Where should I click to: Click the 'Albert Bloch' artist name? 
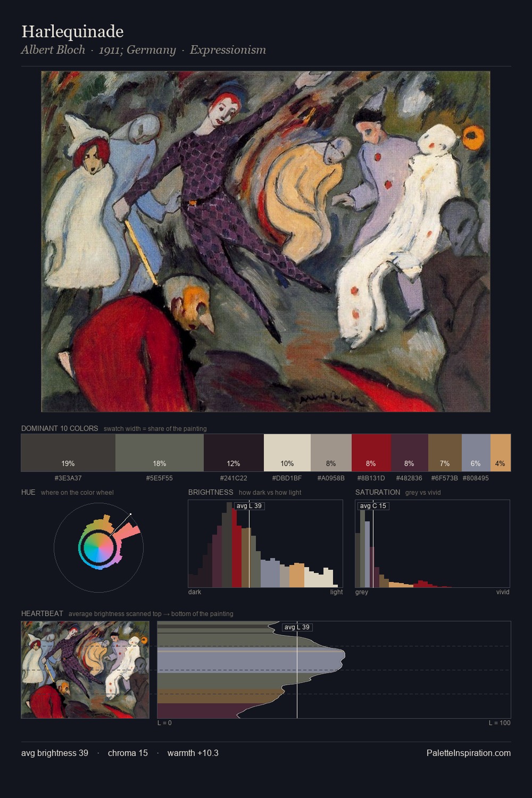click(x=53, y=50)
